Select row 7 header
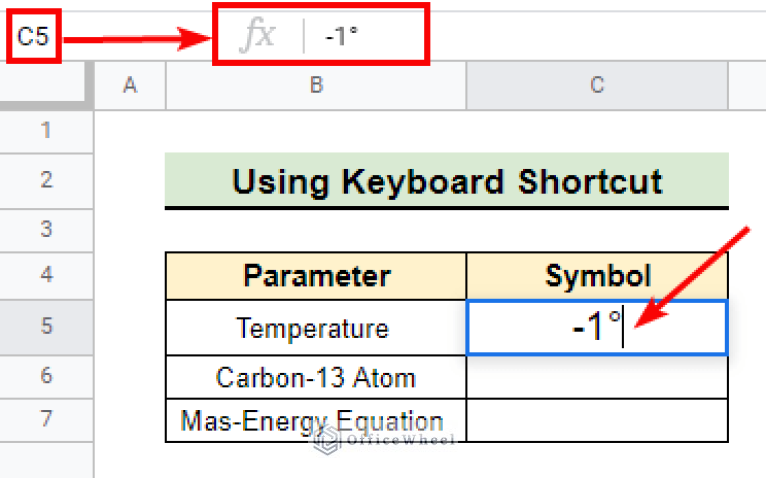766x478 pixels. [x=46, y=420]
